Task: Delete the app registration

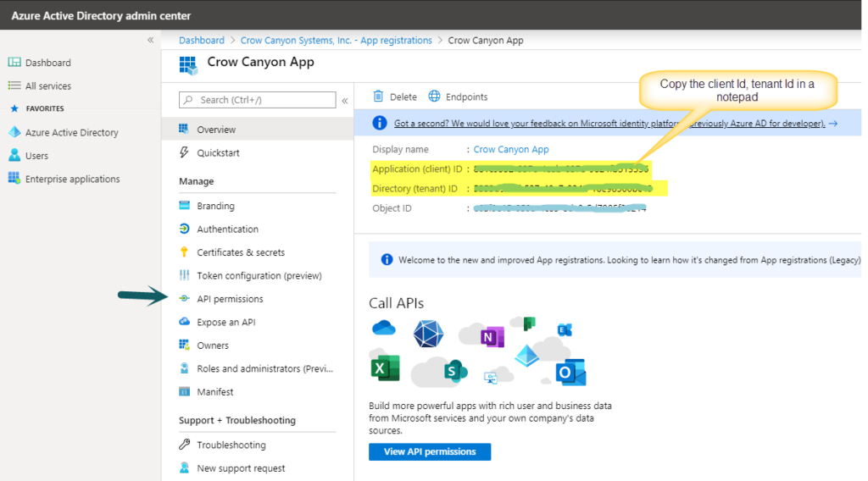Action: pyautogui.click(x=403, y=97)
